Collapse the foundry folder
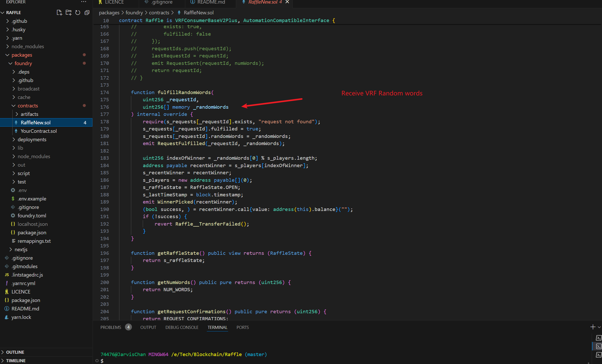This screenshot has height=364, width=602. pos(46,63)
